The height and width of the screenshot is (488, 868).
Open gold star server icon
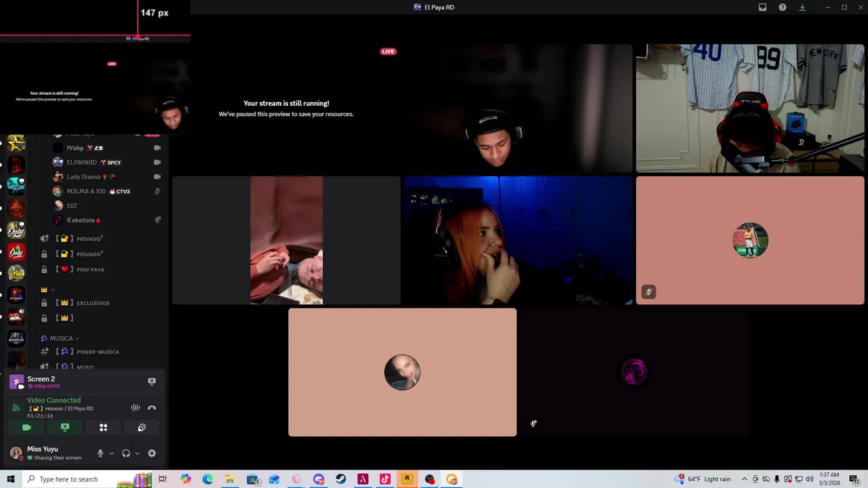tap(16, 142)
